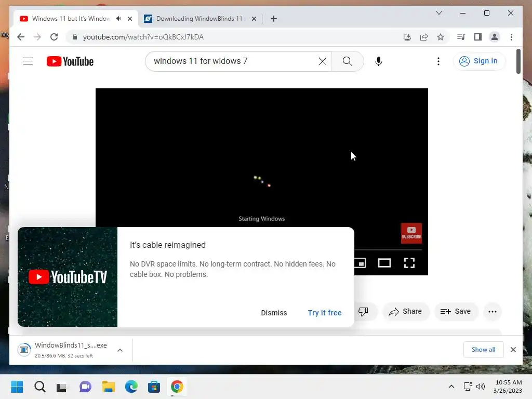Clear the YouTube search box text
The width and height of the screenshot is (532, 399).
click(x=322, y=61)
